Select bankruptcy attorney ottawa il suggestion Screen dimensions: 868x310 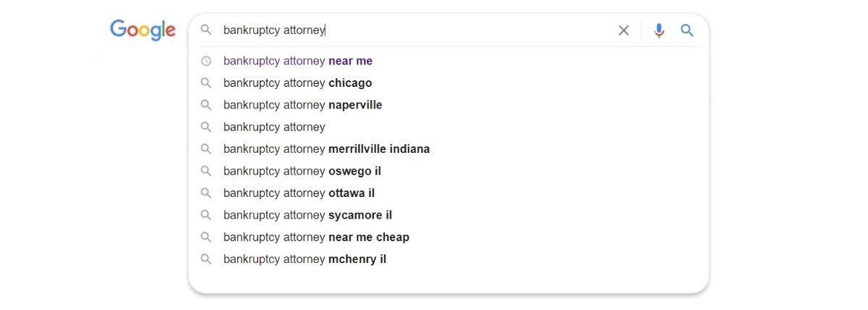click(x=299, y=193)
